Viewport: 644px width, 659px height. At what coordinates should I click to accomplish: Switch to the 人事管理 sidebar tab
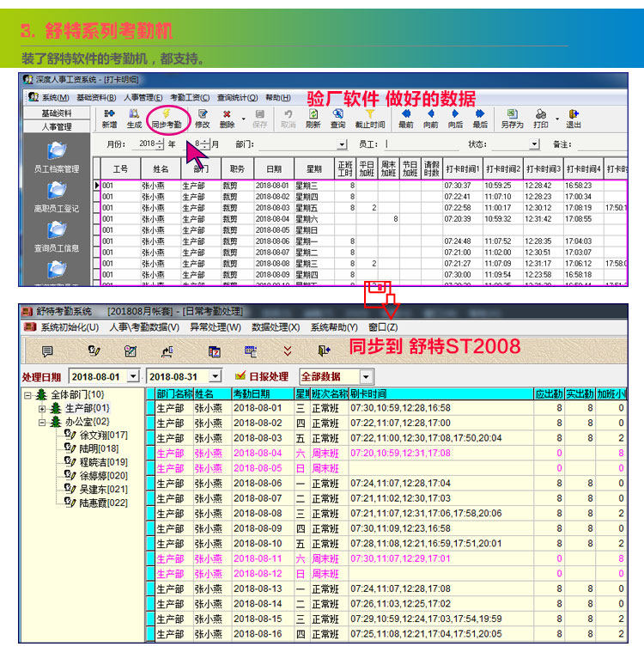coord(57,126)
